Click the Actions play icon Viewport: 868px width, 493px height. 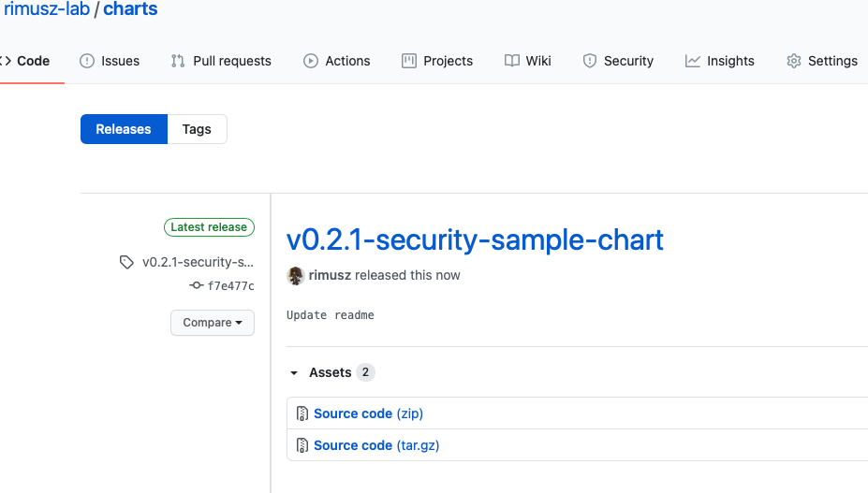coord(311,61)
